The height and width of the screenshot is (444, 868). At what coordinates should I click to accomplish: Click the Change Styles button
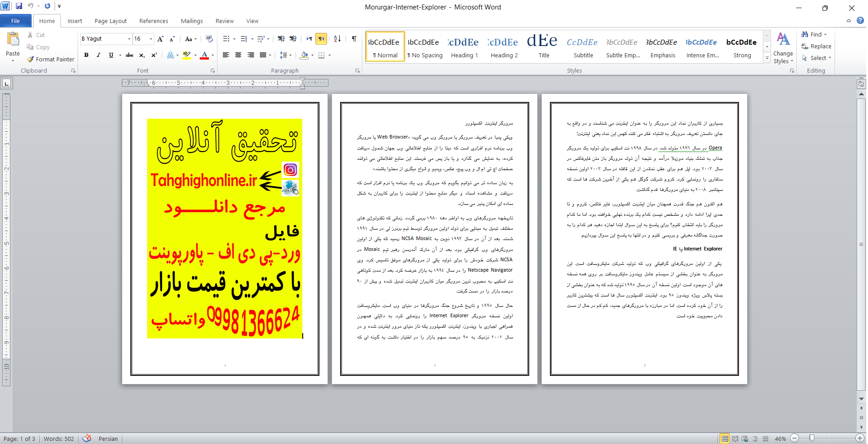[783, 48]
